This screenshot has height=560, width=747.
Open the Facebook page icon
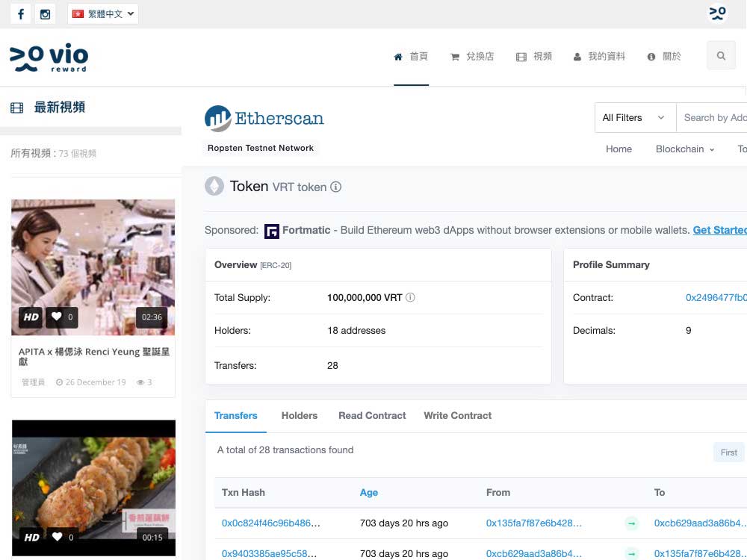pos(20,13)
